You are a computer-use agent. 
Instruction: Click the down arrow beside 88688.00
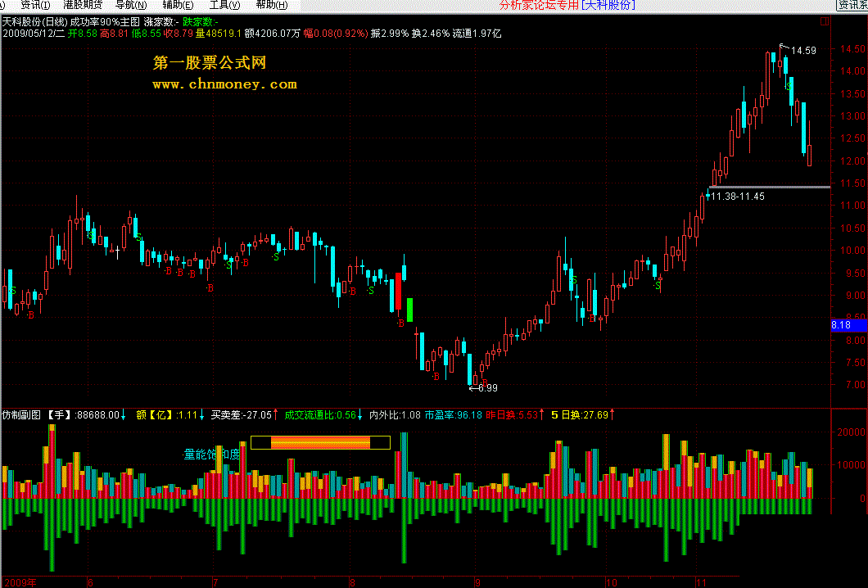[124, 414]
